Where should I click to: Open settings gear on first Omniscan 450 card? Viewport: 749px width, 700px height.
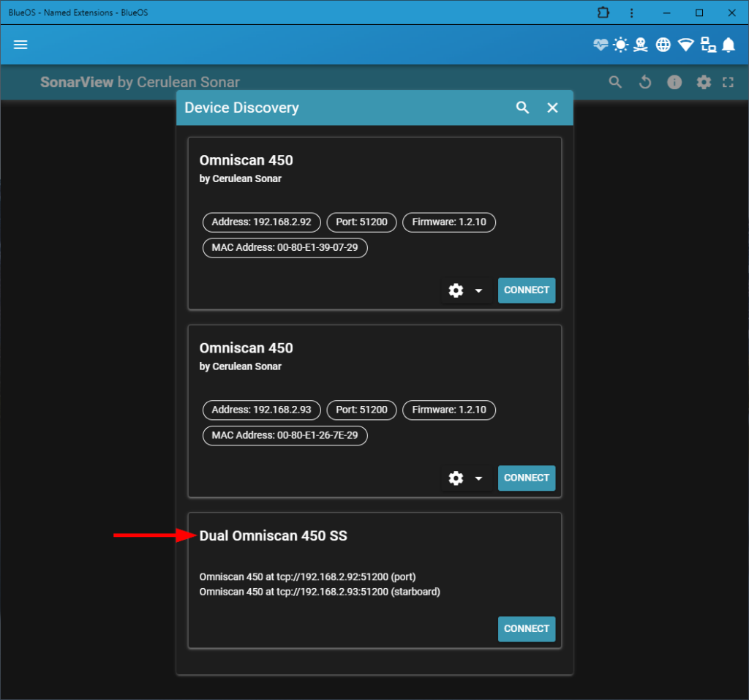pyautogui.click(x=456, y=290)
